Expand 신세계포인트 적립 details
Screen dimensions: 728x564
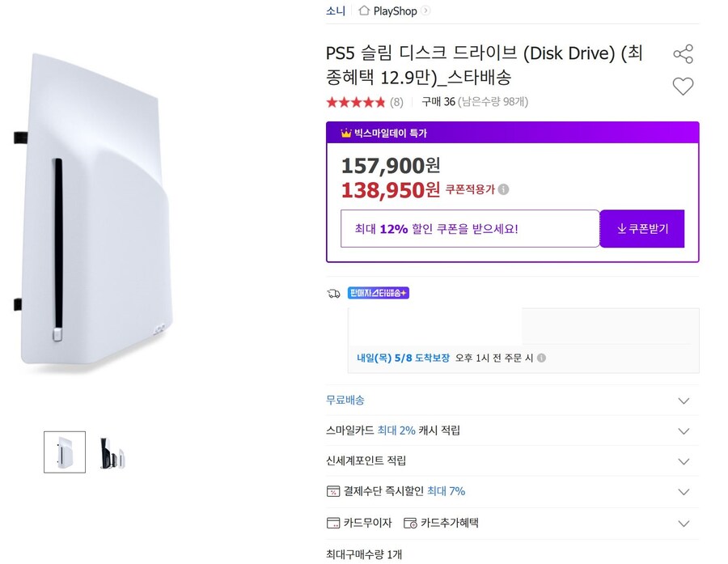(x=684, y=461)
